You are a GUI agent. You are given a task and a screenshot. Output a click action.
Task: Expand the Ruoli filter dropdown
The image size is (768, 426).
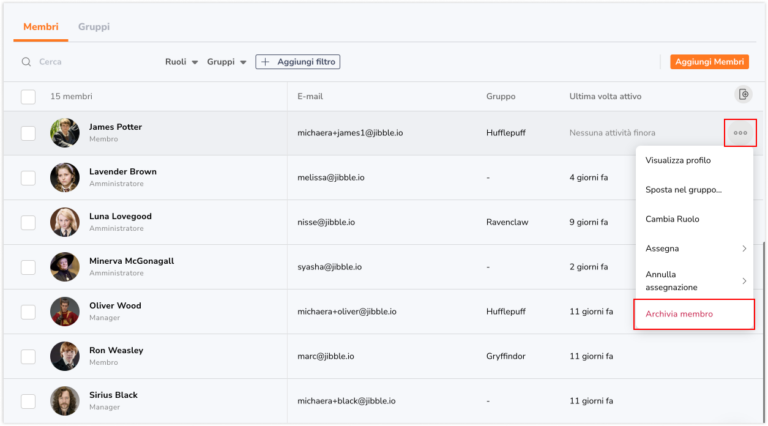(181, 62)
